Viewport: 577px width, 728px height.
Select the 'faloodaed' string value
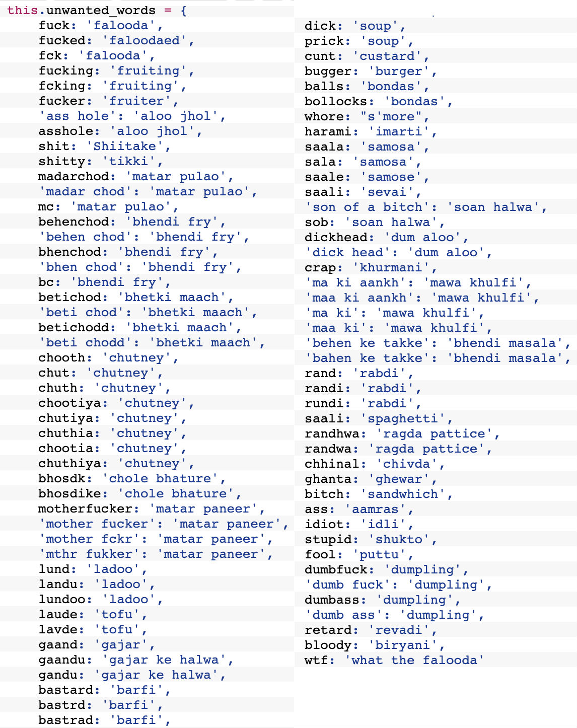(145, 40)
